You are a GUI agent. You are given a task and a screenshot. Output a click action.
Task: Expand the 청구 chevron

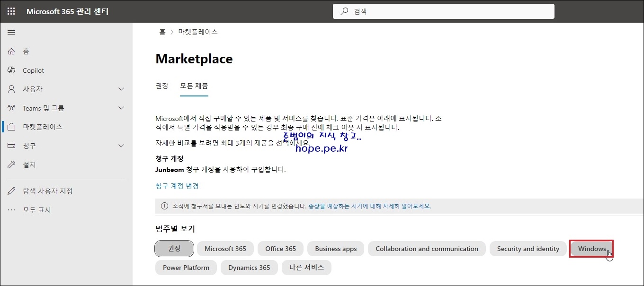(121, 146)
